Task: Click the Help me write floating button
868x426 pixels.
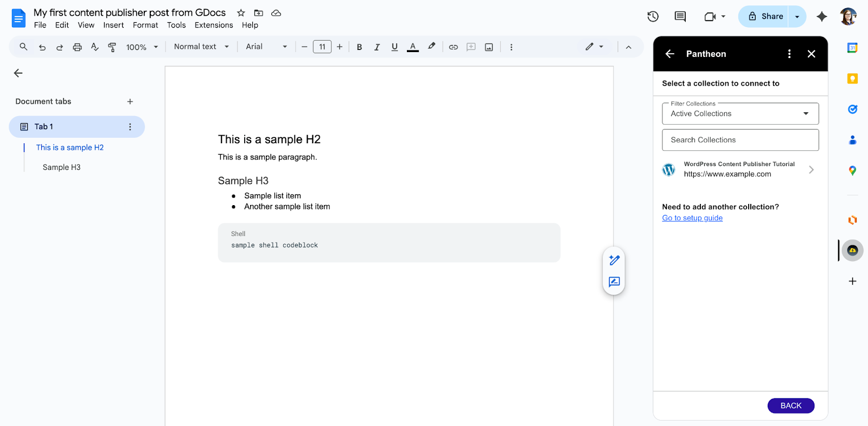Action: [x=614, y=260]
